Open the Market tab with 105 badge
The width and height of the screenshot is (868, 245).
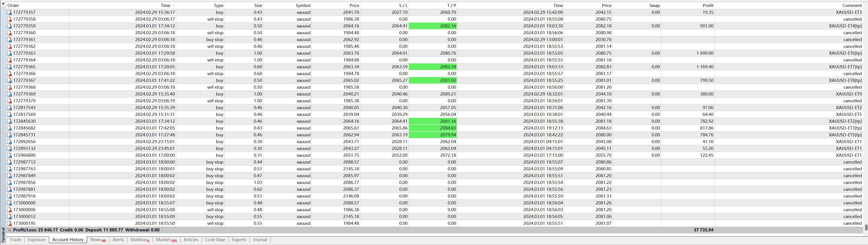pyautogui.click(x=166, y=240)
